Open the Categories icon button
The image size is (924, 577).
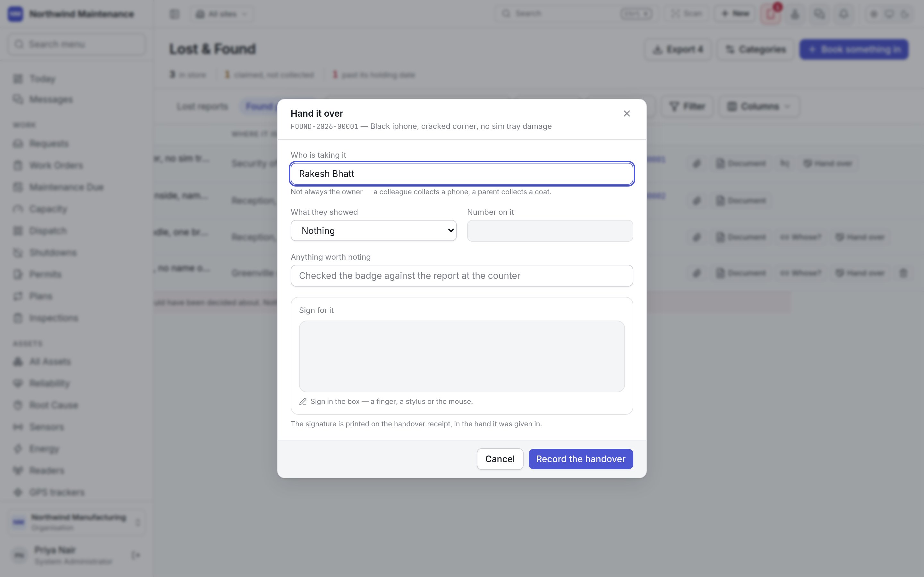[x=730, y=49]
